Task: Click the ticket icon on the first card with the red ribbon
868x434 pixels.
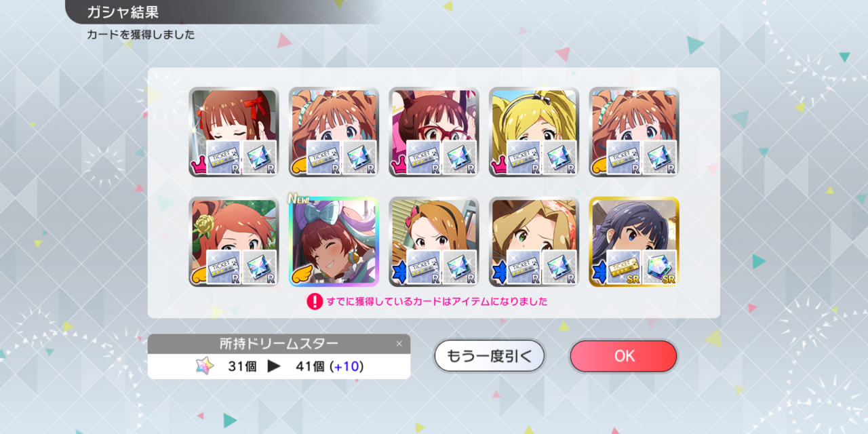Action: [x=223, y=157]
